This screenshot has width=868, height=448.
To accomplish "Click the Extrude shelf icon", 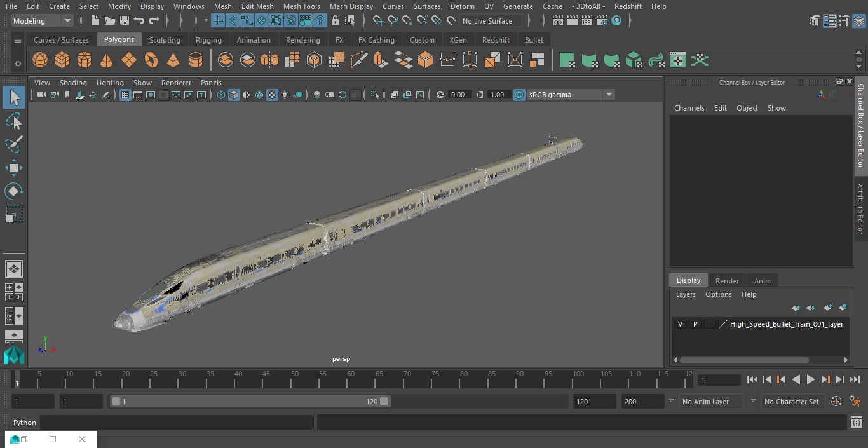I will pos(381,60).
